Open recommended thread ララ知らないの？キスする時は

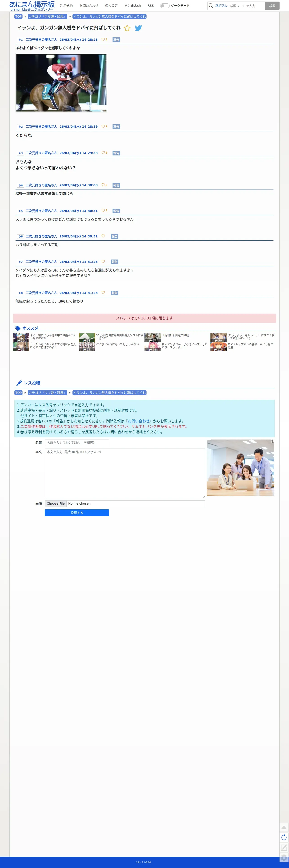click(x=53, y=346)
